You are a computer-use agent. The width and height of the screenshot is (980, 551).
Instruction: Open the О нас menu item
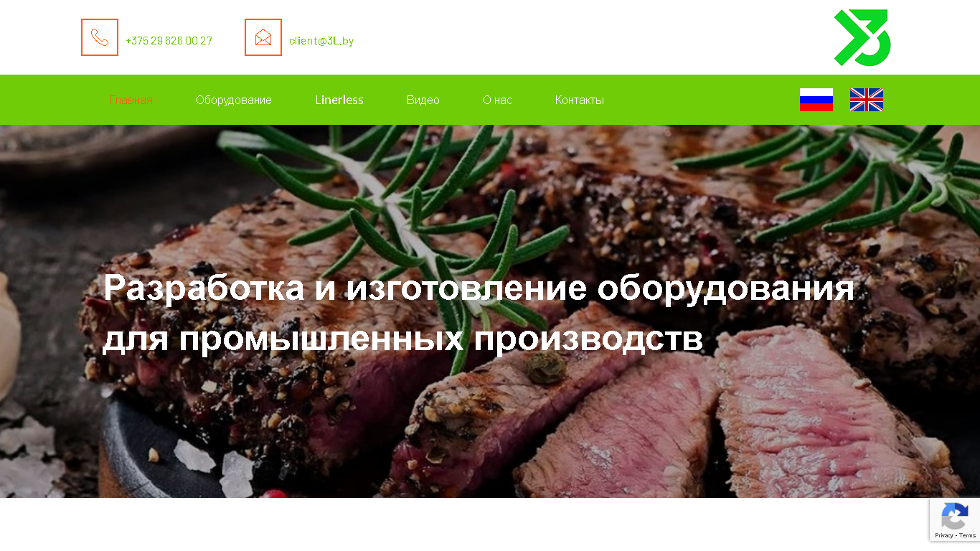point(497,100)
